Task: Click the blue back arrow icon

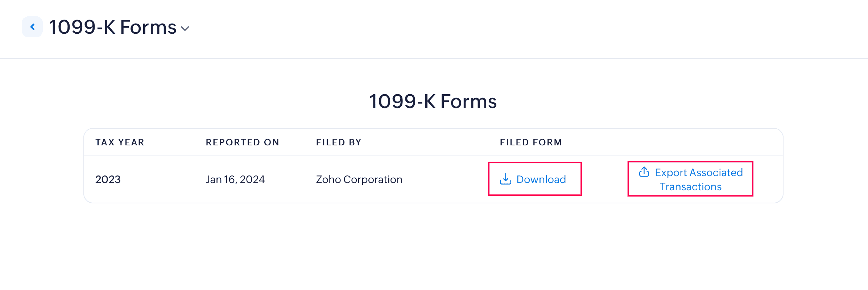Action: (x=32, y=27)
